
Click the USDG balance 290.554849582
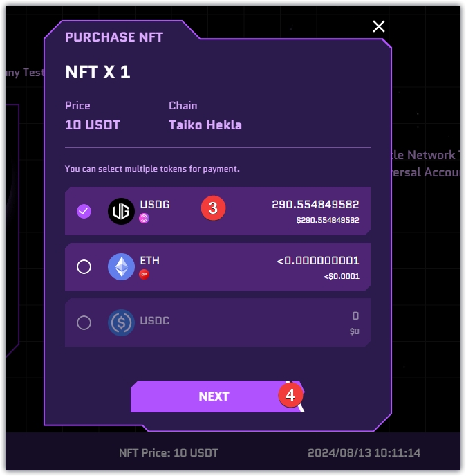point(315,205)
